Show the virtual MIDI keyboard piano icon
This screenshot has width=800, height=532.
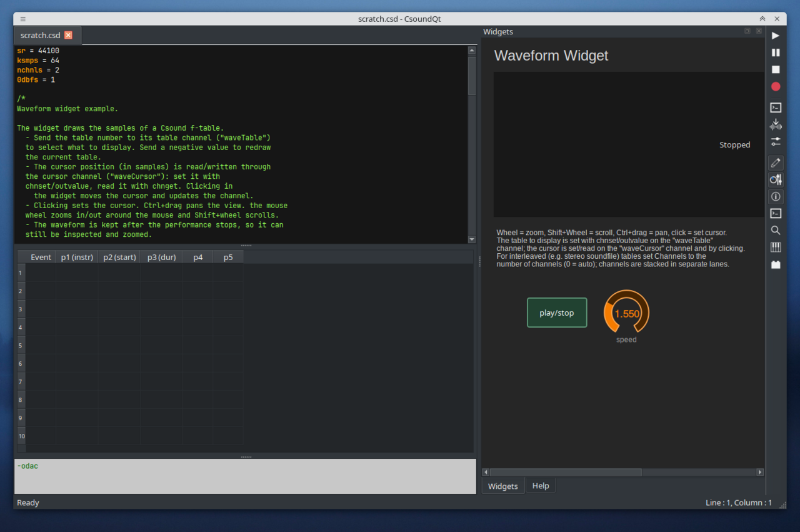pos(776,247)
